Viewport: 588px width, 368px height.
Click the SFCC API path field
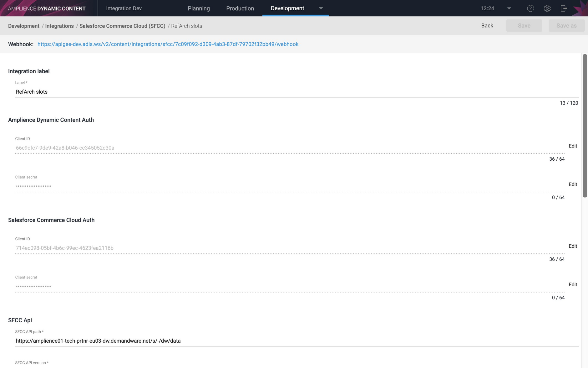[x=297, y=341]
